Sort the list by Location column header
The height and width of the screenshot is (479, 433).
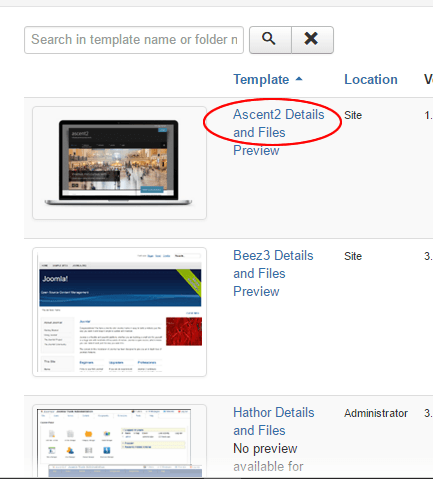click(x=371, y=79)
